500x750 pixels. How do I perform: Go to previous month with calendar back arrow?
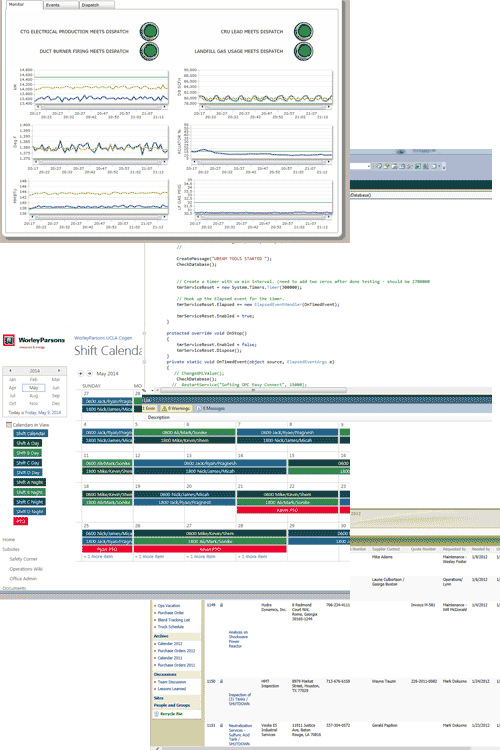coord(81,374)
